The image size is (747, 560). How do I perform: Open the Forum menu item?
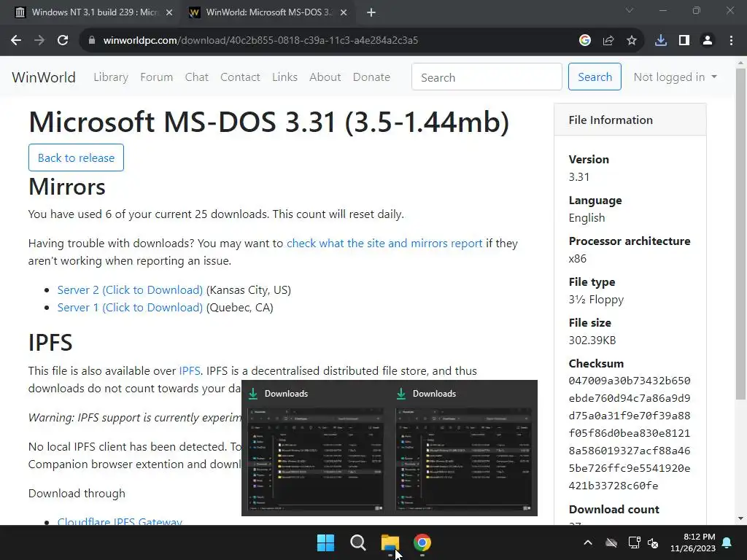pos(157,77)
